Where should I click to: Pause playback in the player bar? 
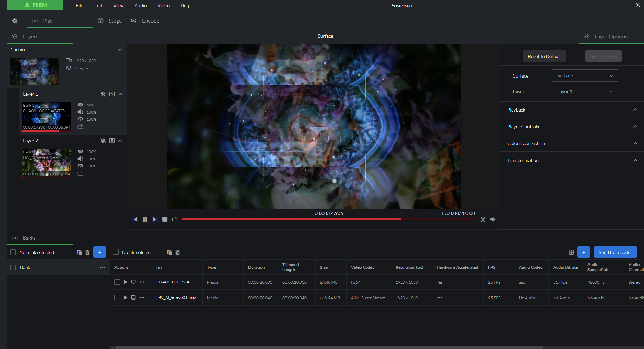pos(145,219)
